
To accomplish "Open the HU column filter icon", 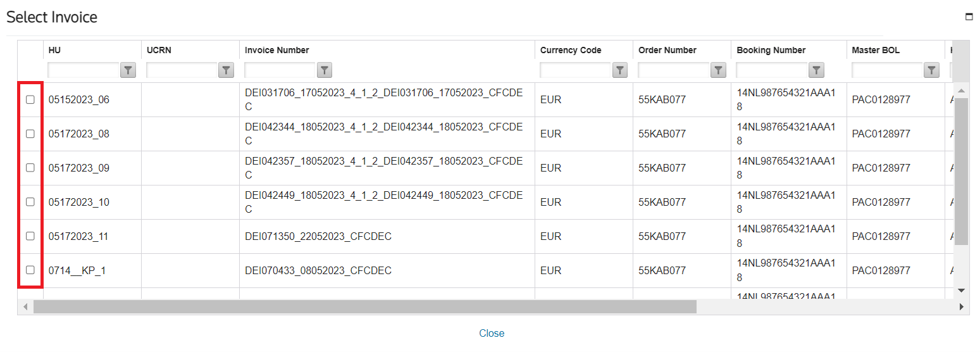I will coord(128,70).
